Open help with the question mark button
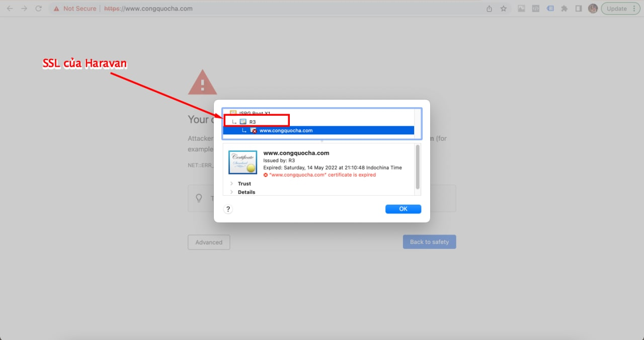 (x=228, y=209)
